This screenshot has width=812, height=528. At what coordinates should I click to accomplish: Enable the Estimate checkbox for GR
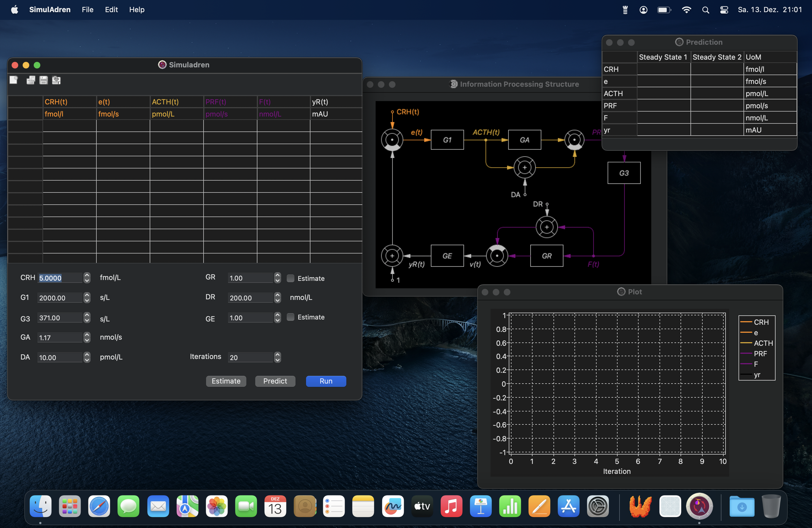point(290,278)
